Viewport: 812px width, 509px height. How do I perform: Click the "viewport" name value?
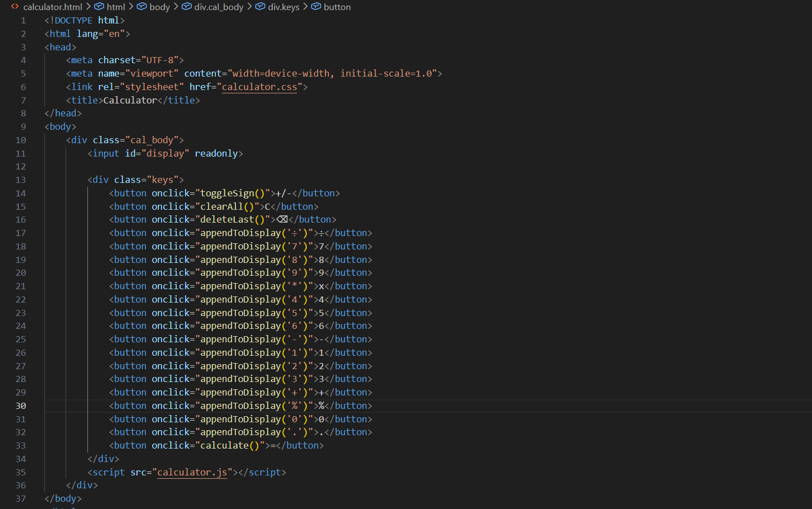click(152, 73)
